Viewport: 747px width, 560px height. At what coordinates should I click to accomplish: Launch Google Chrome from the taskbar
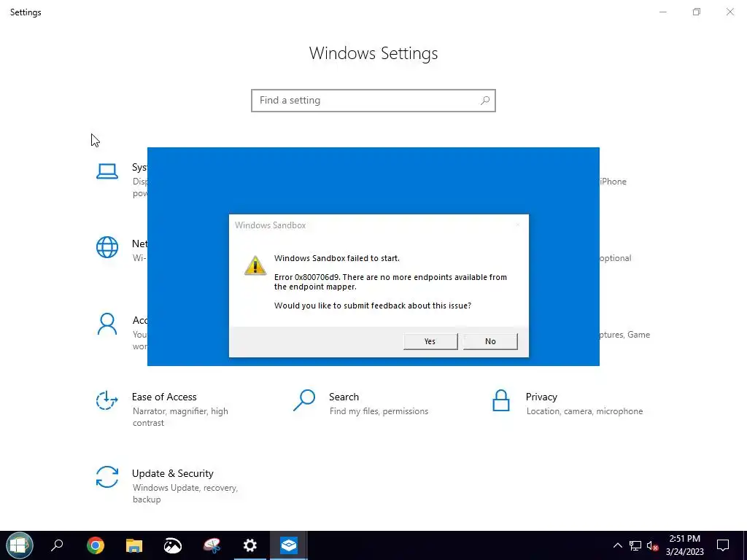(96, 545)
